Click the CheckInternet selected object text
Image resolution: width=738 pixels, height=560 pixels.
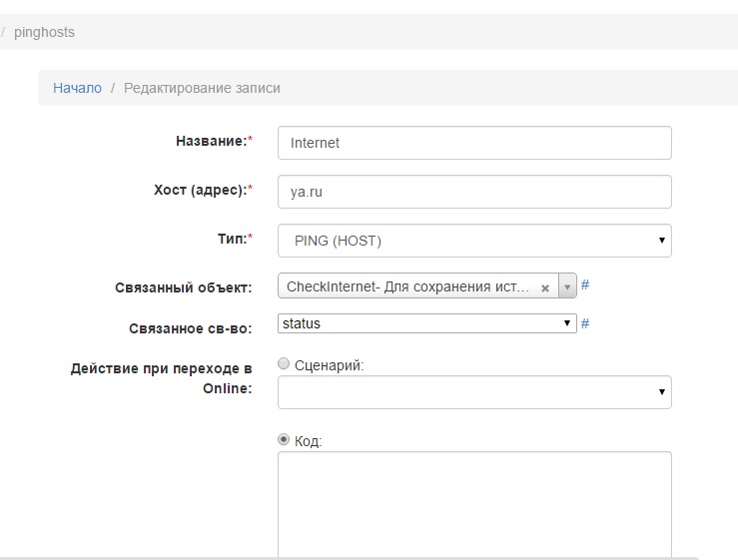click(x=407, y=287)
